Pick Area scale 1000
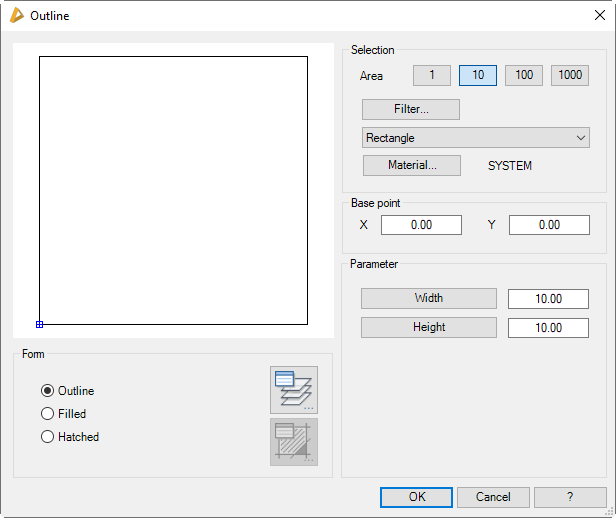Viewport: 616px width, 518px height. click(570, 76)
